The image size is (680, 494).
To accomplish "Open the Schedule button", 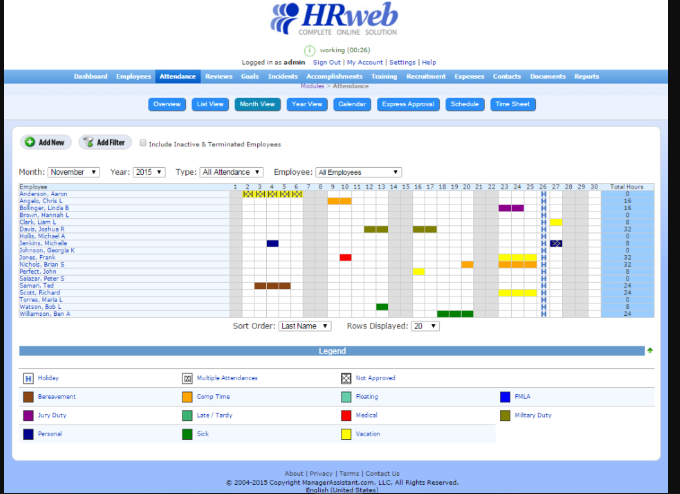I will 465,105.
